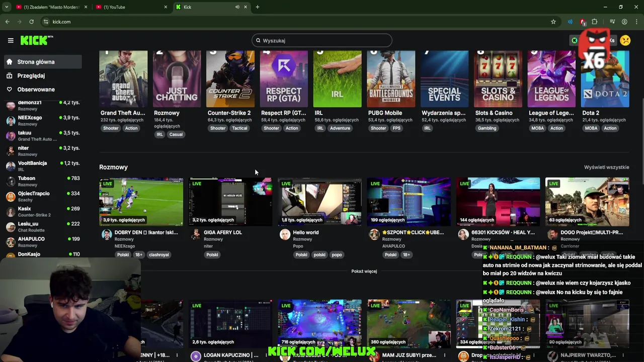The image size is (644, 362).
Task: Focus the Wyszukaj search field
Action: pyautogui.click(x=322, y=40)
